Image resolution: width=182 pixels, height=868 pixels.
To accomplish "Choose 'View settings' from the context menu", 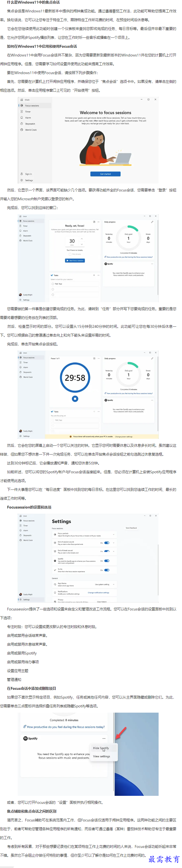I will (x=101, y=756).
